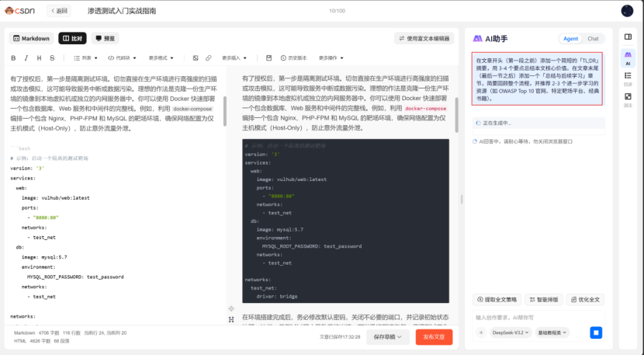Image resolution: width=644 pixels, height=355 pixels.
Task: Click the AI request input field
Action: tap(538, 318)
